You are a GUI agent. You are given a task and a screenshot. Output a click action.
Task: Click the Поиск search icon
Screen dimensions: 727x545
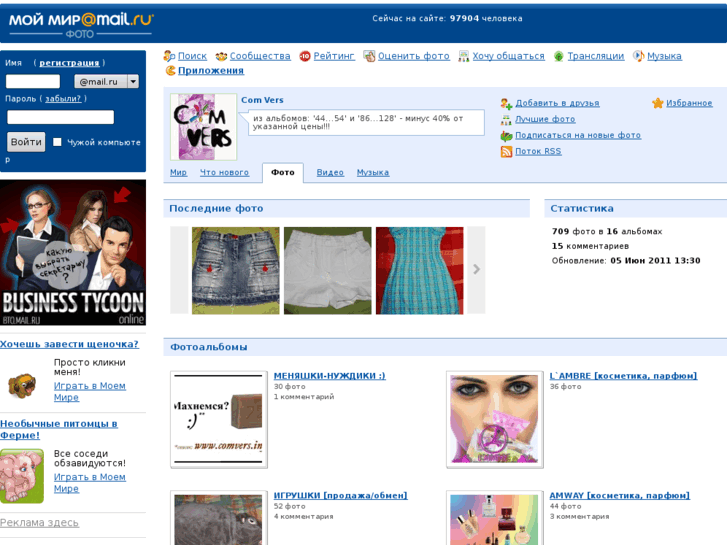(x=169, y=56)
